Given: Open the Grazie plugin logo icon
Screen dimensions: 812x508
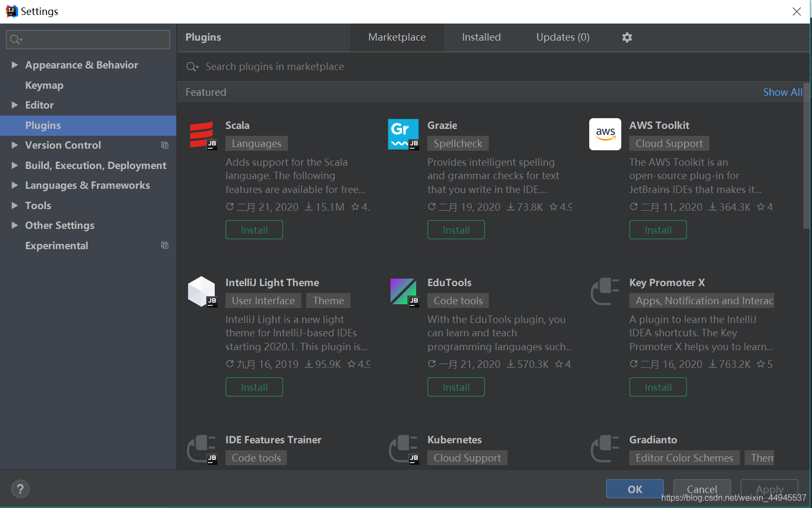Looking at the screenshot, I should pos(404,134).
